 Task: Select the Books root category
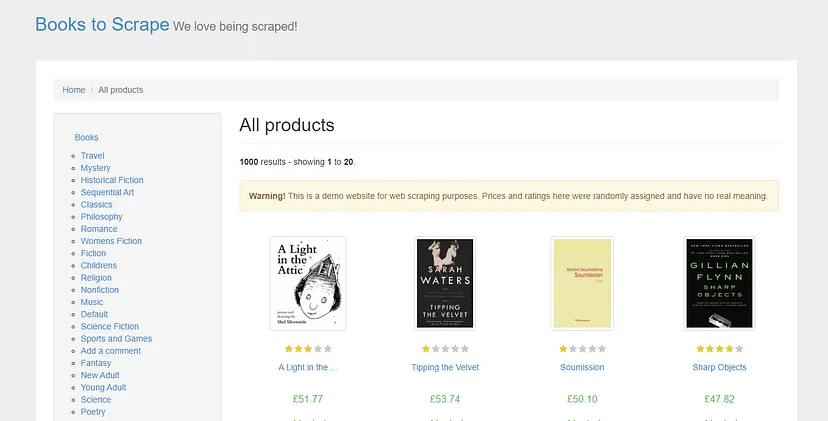tap(86, 137)
